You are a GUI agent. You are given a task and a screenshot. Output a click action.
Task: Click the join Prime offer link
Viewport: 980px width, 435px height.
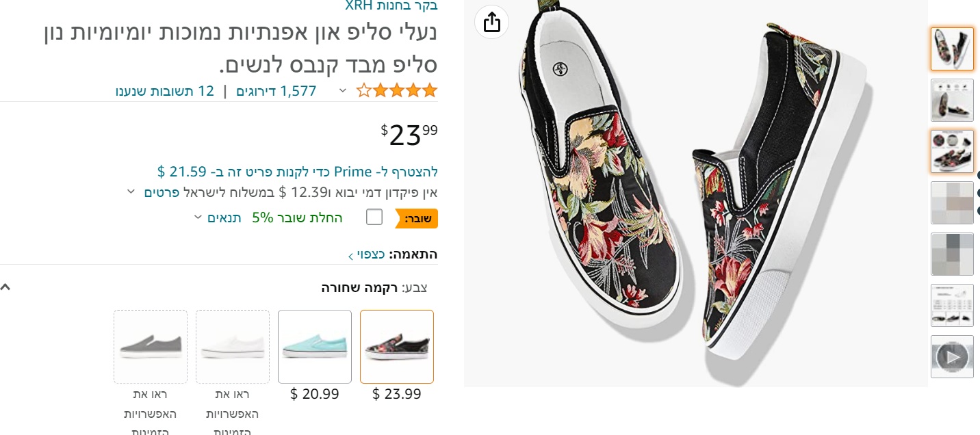(298, 171)
